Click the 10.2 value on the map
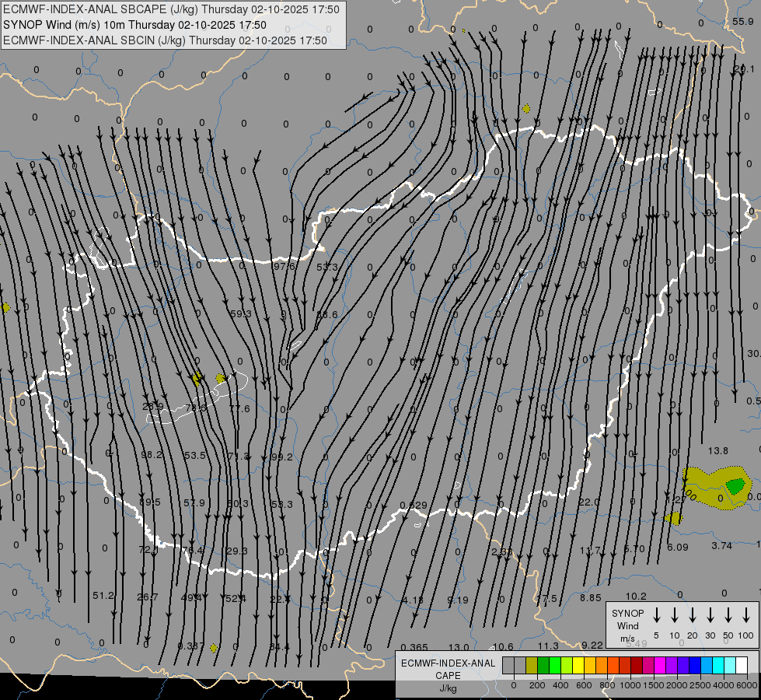 pyautogui.click(x=636, y=596)
